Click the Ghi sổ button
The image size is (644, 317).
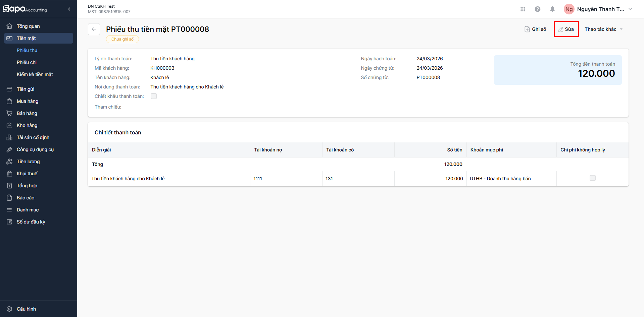[535, 29]
